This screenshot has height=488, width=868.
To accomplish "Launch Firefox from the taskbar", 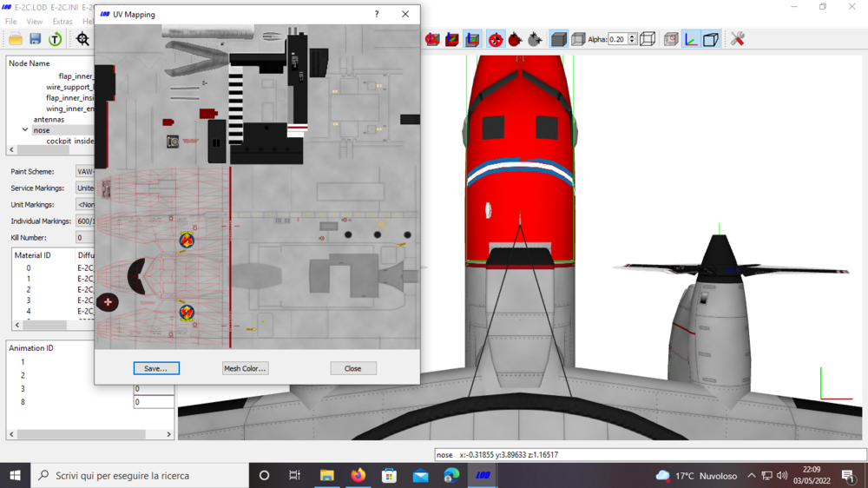I will (358, 476).
